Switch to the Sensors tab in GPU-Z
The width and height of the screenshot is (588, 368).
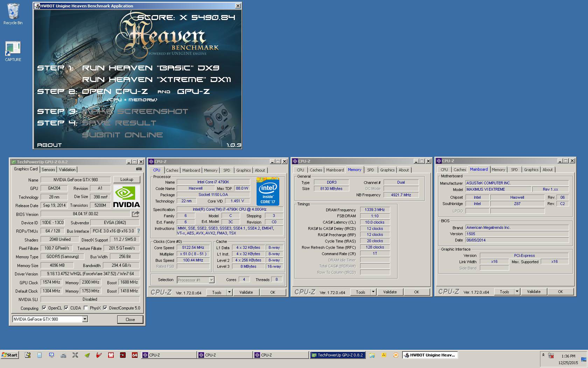48,170
